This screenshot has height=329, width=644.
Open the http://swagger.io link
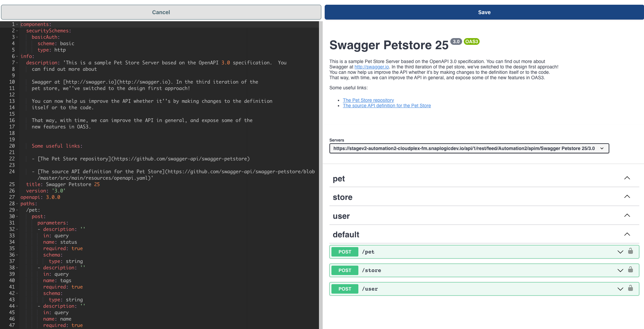(372, 67)
